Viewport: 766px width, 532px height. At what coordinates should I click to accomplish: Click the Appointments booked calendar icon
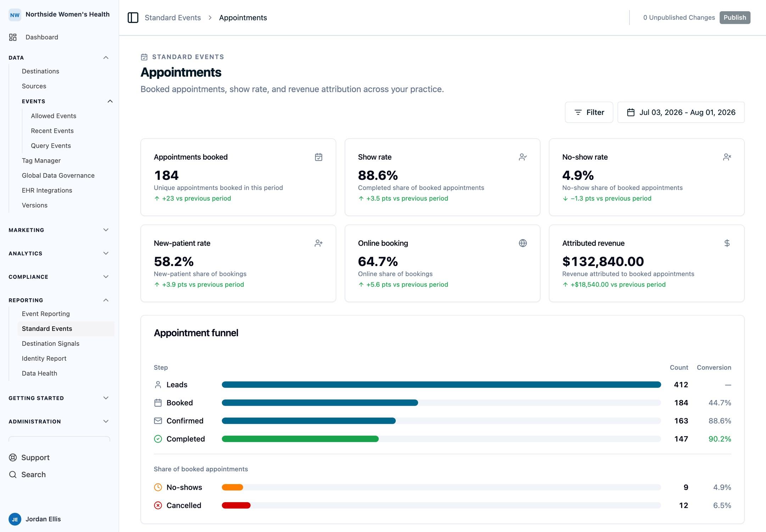(x=318, y=157)
